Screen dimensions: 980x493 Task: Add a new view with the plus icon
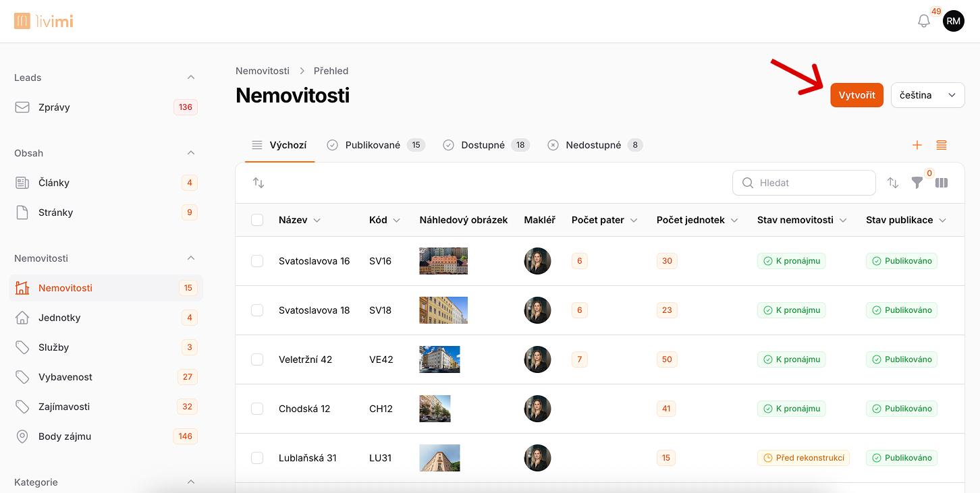pyautogui.click(x=917, y=145)
